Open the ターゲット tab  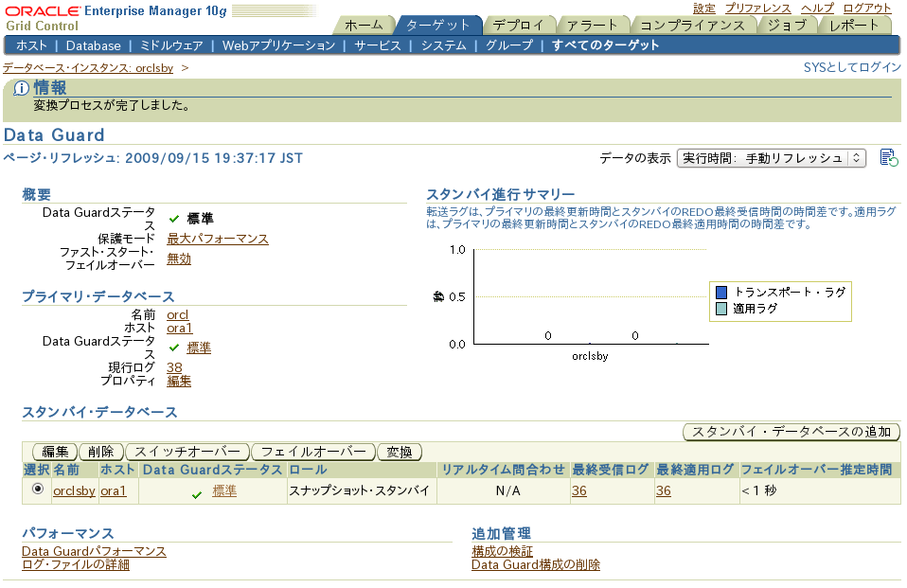click(438, 25)
